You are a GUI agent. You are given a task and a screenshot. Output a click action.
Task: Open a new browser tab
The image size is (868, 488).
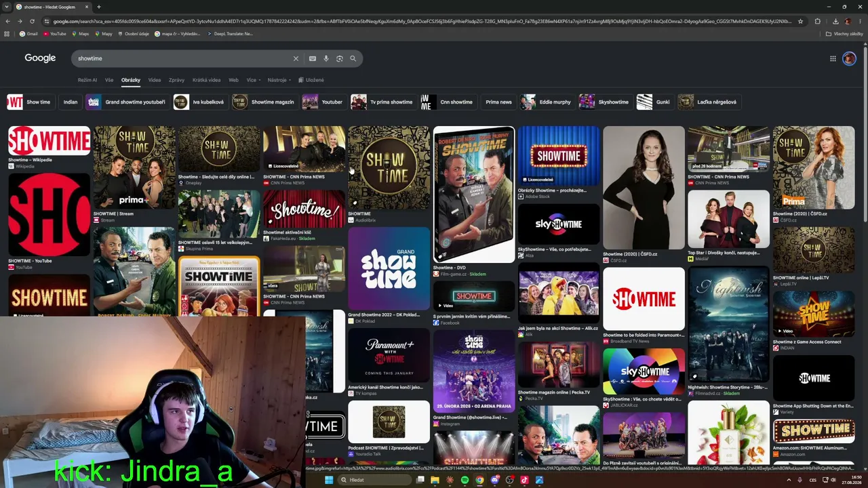[98, 7]
